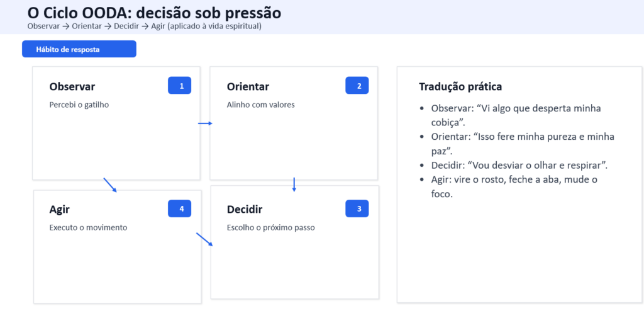Select the Decidir card heading

244,209
